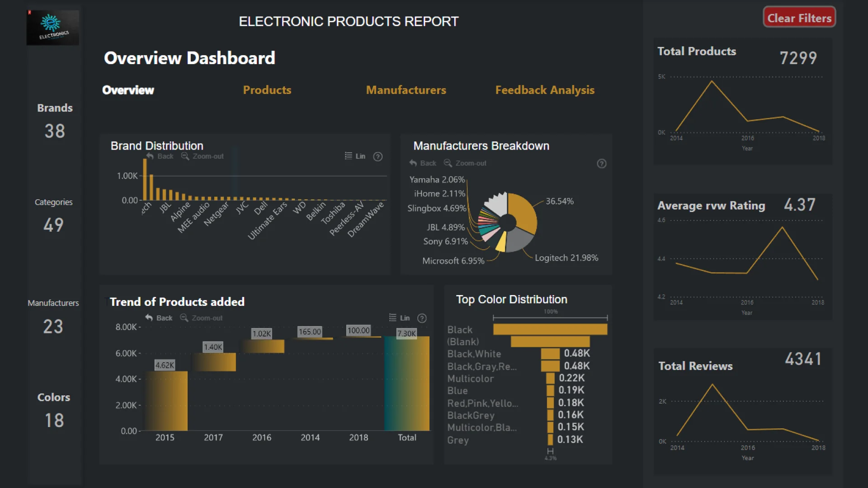
Task: Select the 36.54% gold pie slice
Action: (x=524, y=213)
